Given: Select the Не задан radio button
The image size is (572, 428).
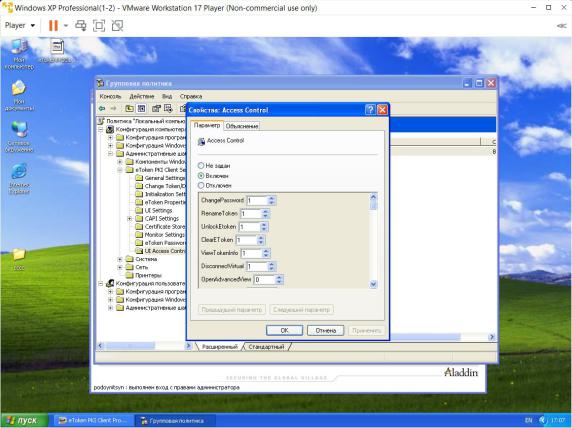Looking at the screenshot, I should click(x=201, y=166).
